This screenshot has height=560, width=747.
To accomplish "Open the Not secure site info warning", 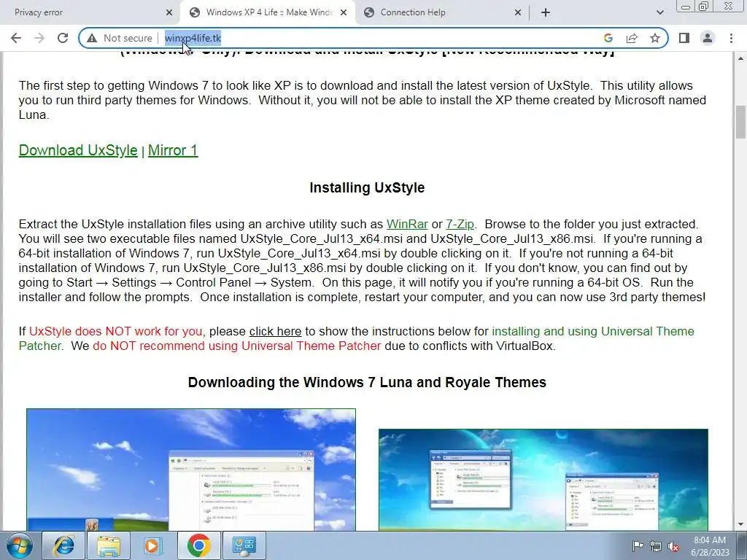I will (x=120, y=38).
